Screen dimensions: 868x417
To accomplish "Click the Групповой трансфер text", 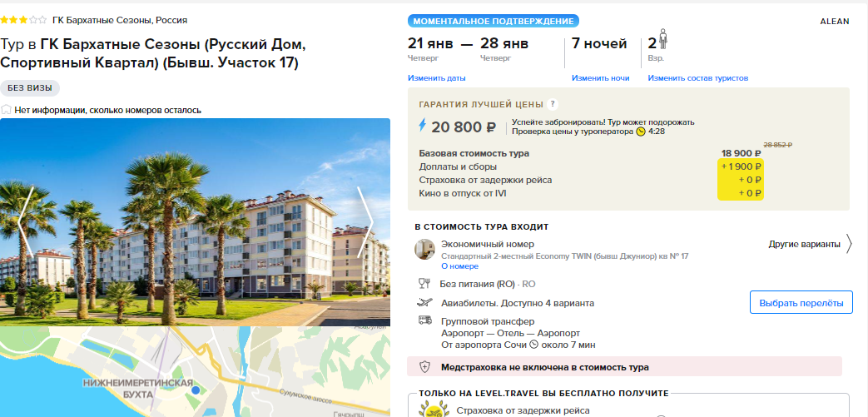I will coord(488,321).
